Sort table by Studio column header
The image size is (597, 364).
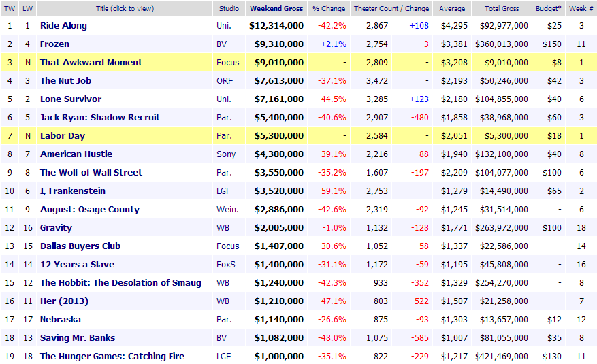click(x=229, y=8)
